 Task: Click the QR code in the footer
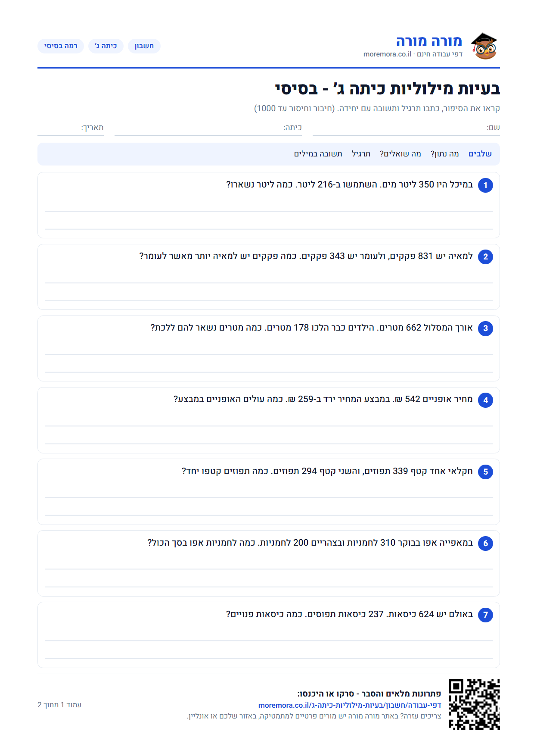point(474,704)
